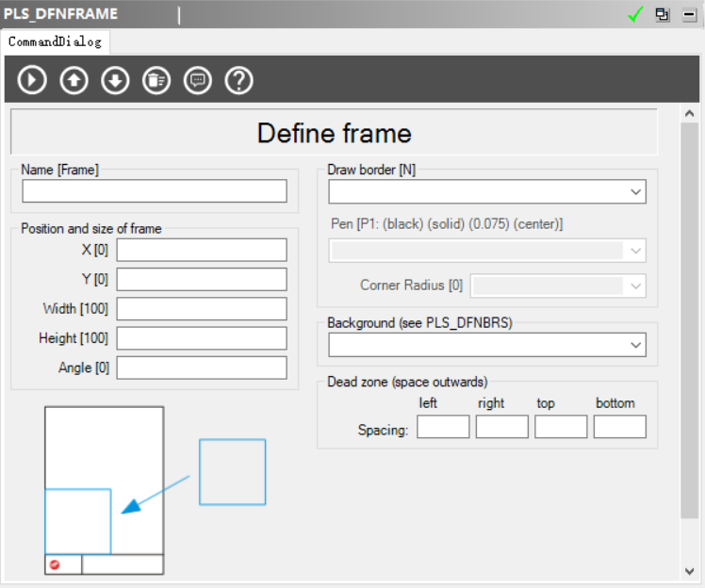This screenshot has height=588, width=705.
Task: Click the red no-entry icon in frame preview
Action: 55,564
